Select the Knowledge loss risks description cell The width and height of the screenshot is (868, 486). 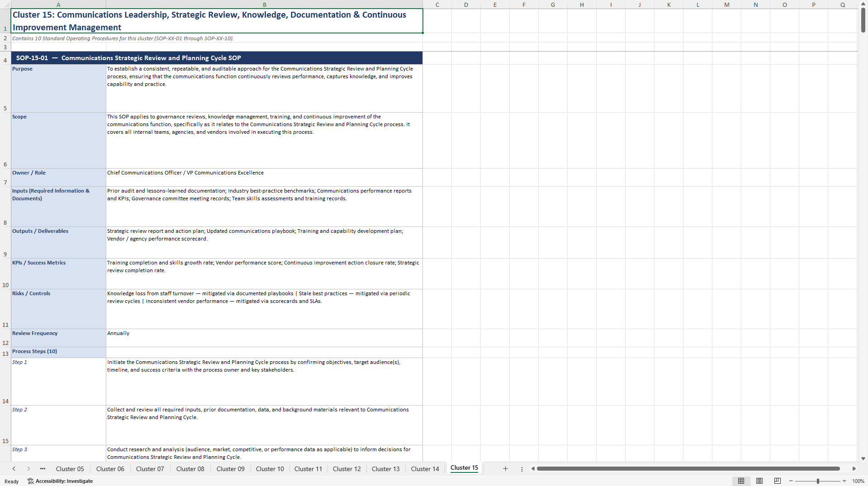265,309
